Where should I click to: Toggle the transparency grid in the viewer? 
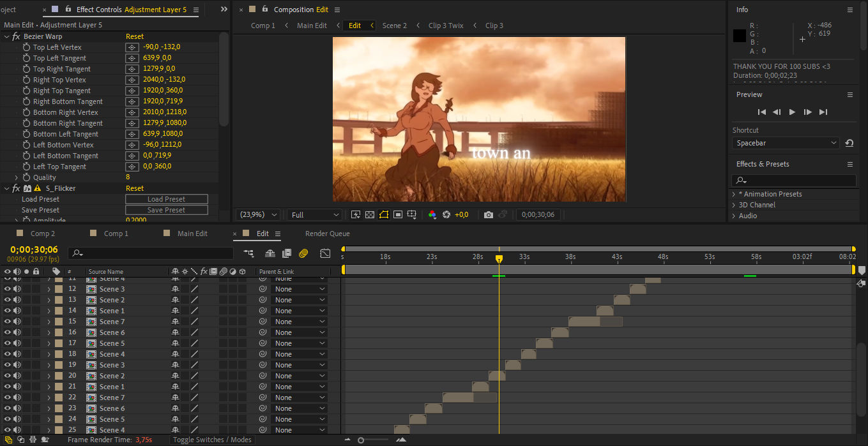click(369, 215)
